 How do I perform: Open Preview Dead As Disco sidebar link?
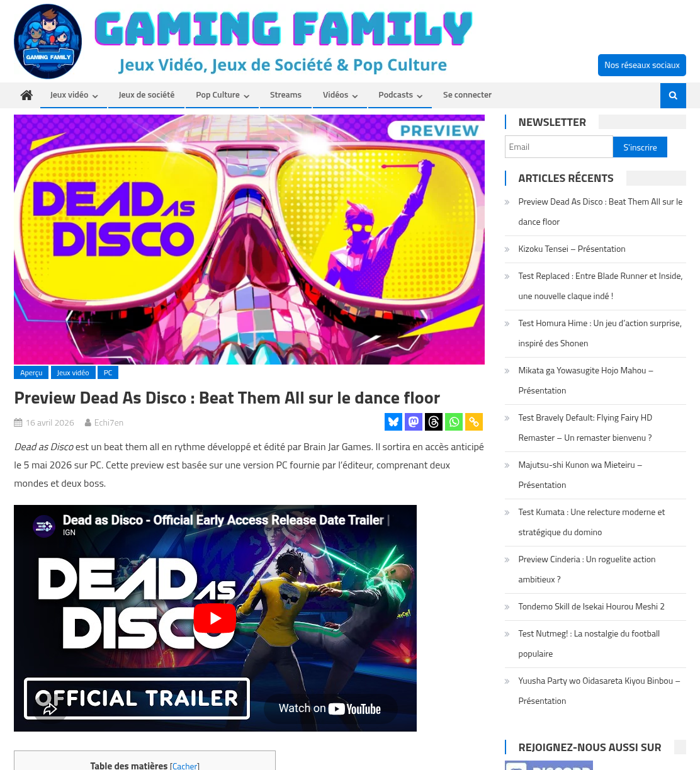point(600,212)
